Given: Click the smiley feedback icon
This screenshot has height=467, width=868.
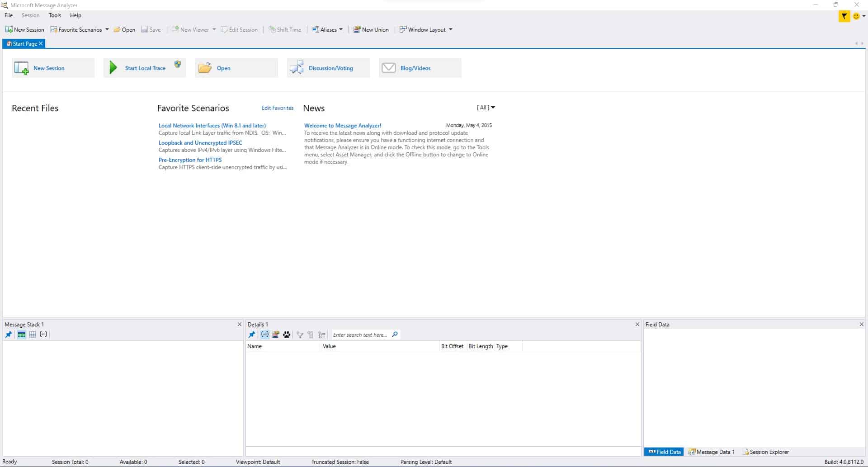Looking at the screenshot, I should 856,16.
